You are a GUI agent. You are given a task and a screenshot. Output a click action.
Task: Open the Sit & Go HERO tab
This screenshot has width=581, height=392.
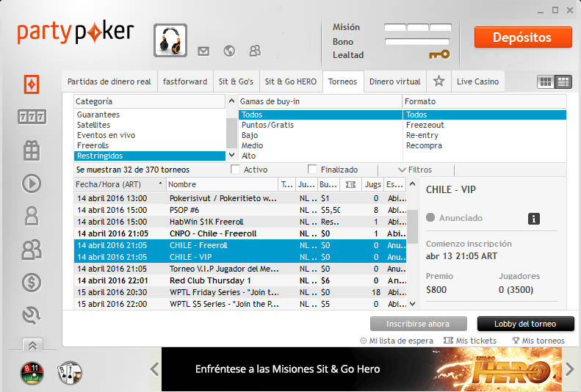coord(291,81)
